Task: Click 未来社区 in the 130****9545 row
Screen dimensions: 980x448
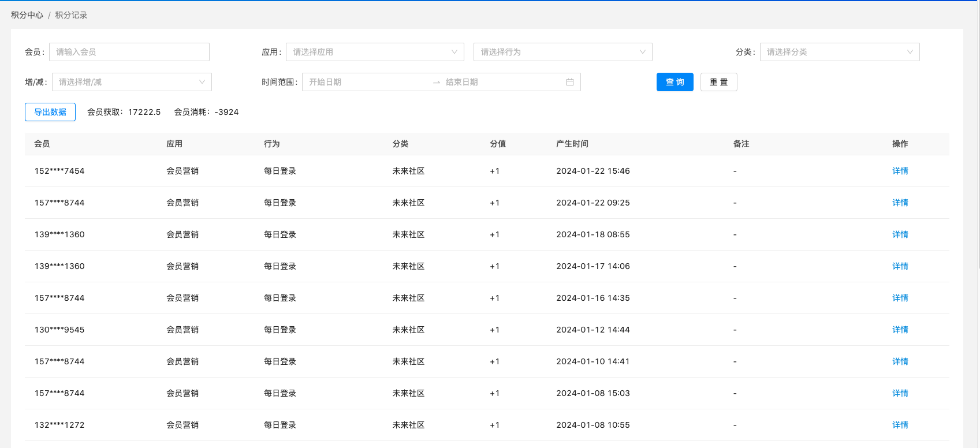Action: tap(408, 330)
